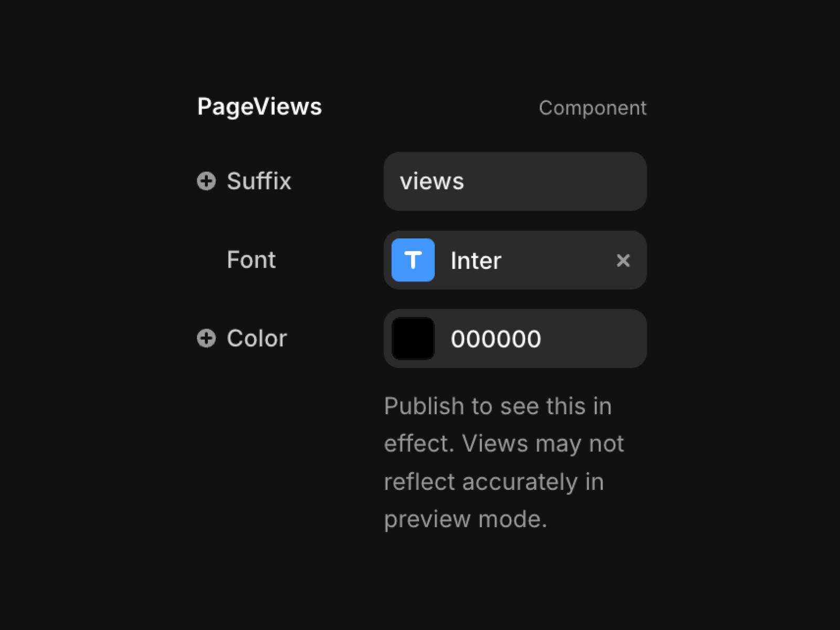Screen dimensions: 840x630
Task: Click empty space in the Color field
Action: [x=593, y=339]
